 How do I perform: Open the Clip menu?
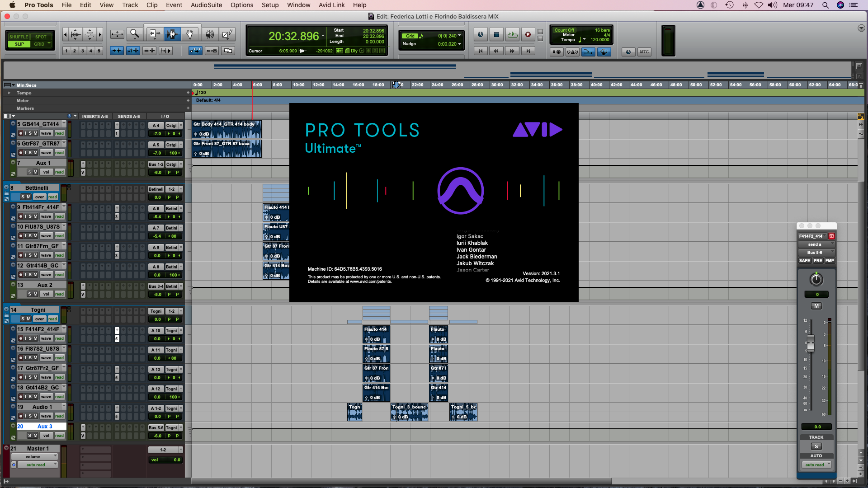click(x=152, y=5)
